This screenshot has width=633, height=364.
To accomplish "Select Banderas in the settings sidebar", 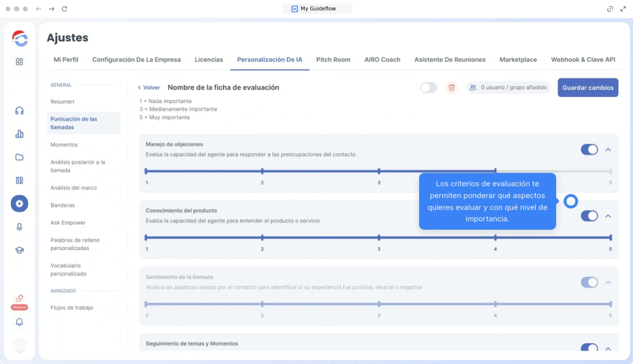I will coord(62,205).
